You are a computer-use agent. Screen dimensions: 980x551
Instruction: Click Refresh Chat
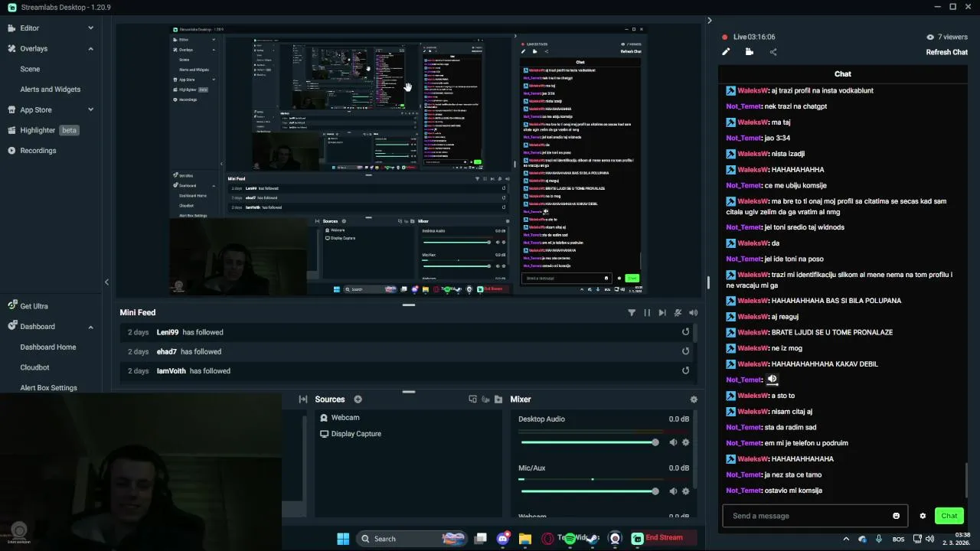[946, 52]
